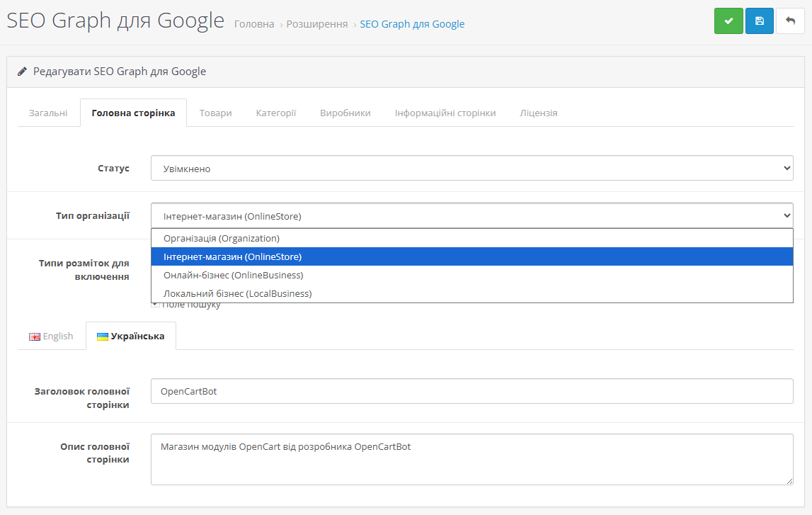Select the Організація (Organization) option
812x515 pixels.
222,238
